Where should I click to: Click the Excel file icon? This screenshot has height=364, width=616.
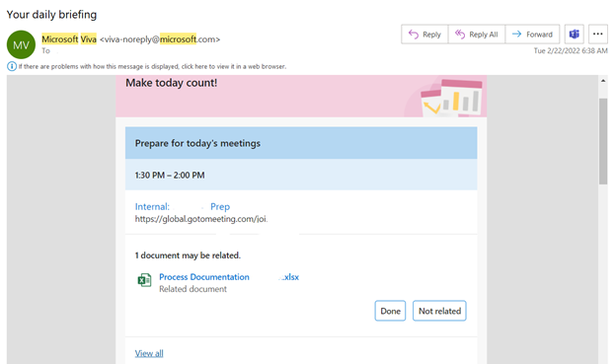coord(144,280)
